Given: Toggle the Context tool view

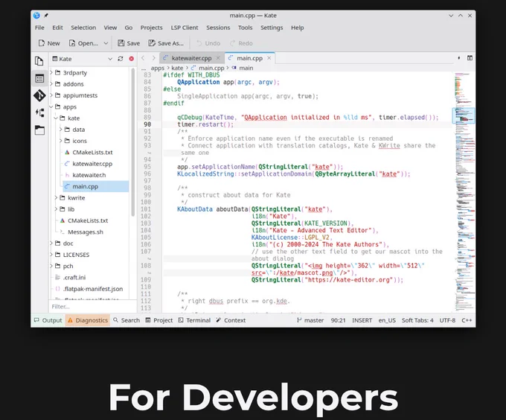Looking at the screenshot, I should tap(231, 320).
